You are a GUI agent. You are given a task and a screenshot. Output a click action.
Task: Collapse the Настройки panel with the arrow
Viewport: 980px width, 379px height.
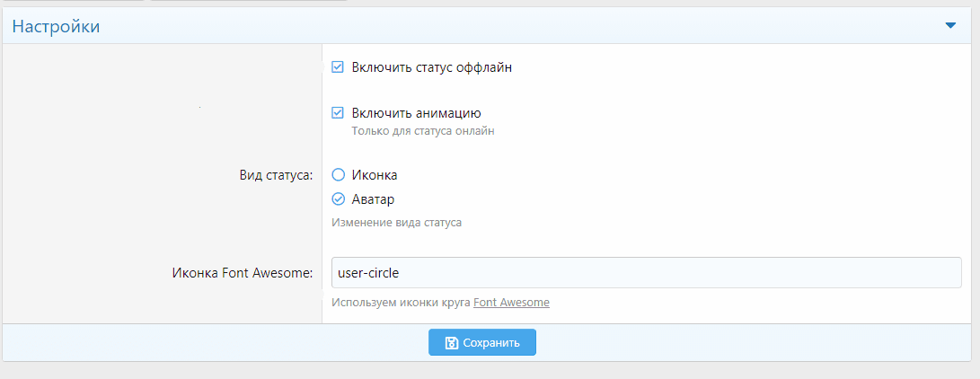[950, 26]
